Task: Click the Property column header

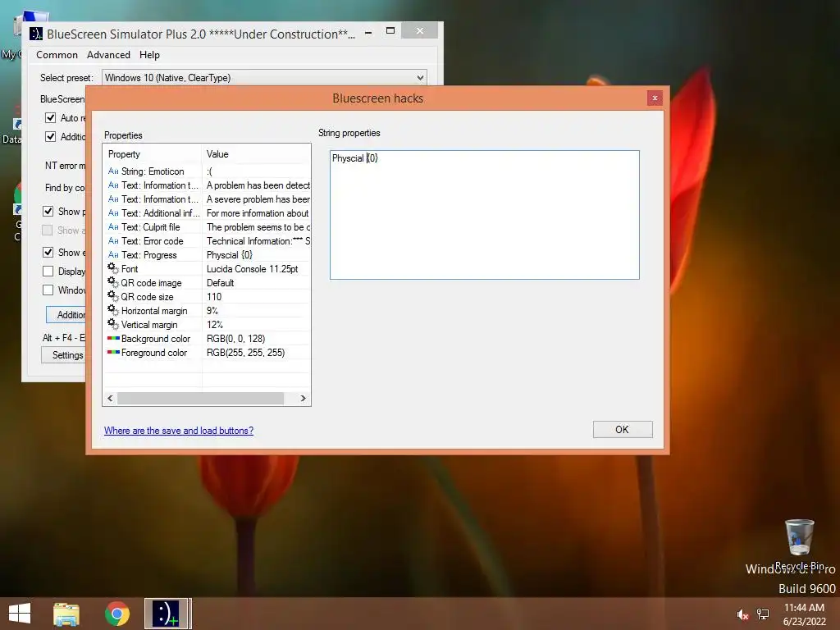Action: click(152, 153)
